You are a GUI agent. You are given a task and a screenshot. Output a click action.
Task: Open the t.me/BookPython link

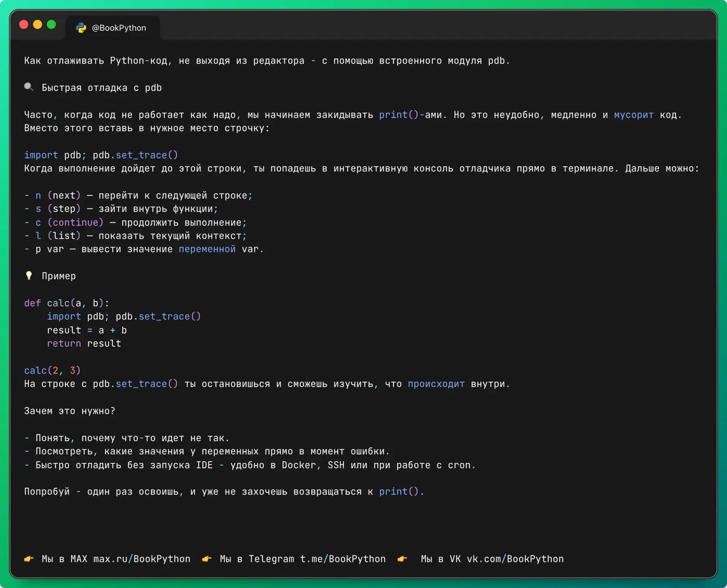pyautogui.click(x=343, y=559)
